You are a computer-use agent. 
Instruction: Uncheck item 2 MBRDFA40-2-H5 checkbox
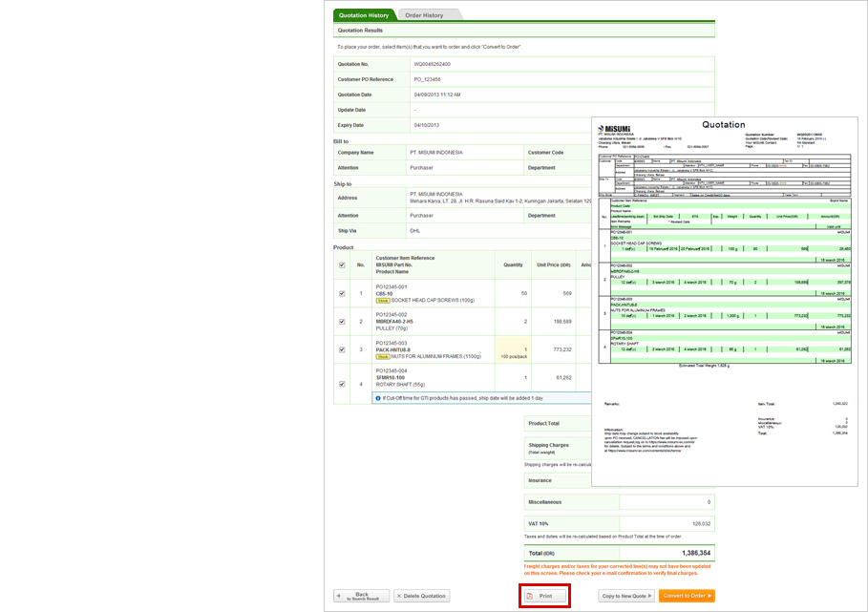342,322
